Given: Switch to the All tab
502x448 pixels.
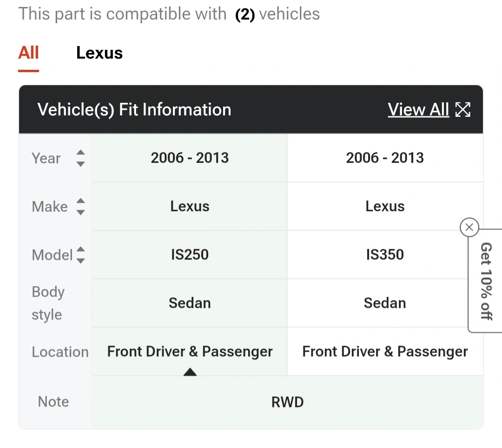Looking at the screenshot, I should click(28, 53).
